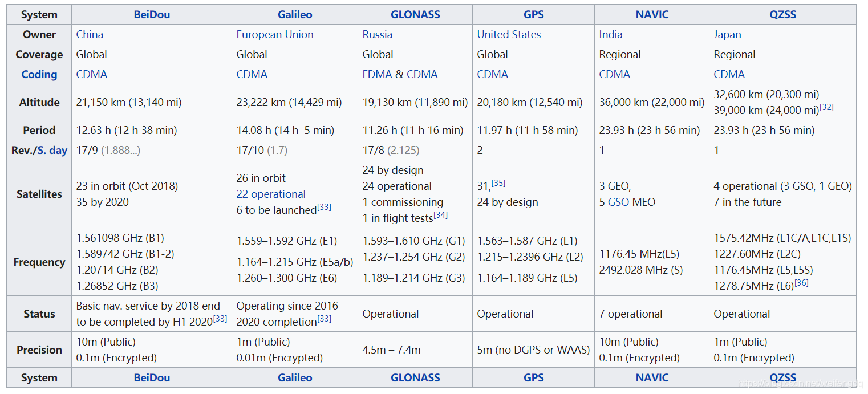Open the CDMA link in QZSS column
The image size is (868, 394).
pyautogui.click(x=729, y=74)
